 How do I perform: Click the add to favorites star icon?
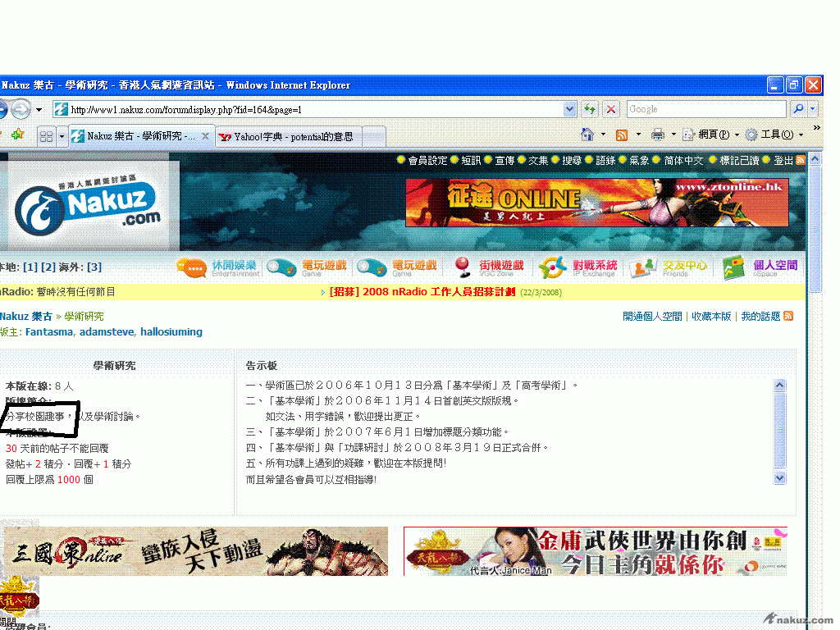tap(17, 135)
